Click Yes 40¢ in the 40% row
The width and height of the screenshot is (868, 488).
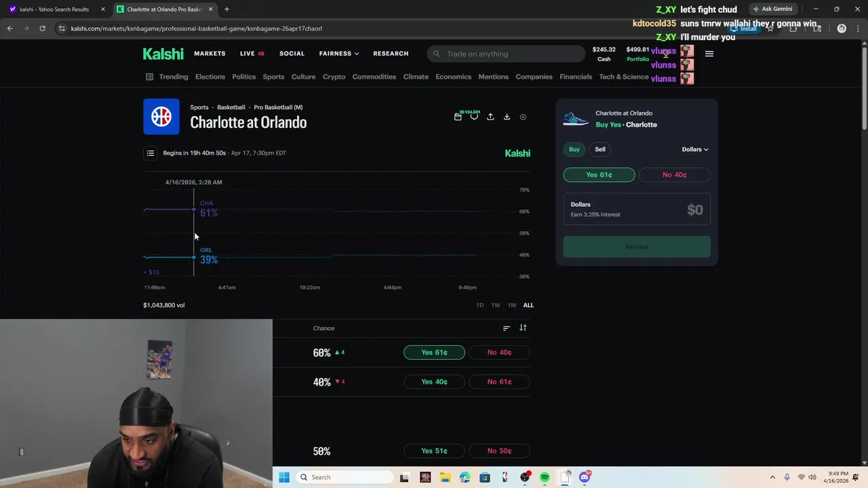[434, 382]
